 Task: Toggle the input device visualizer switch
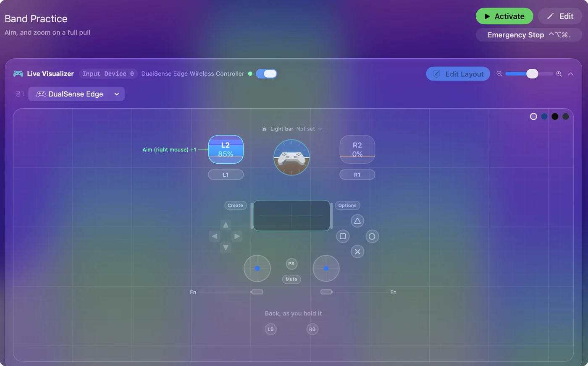tap(266, 74)
